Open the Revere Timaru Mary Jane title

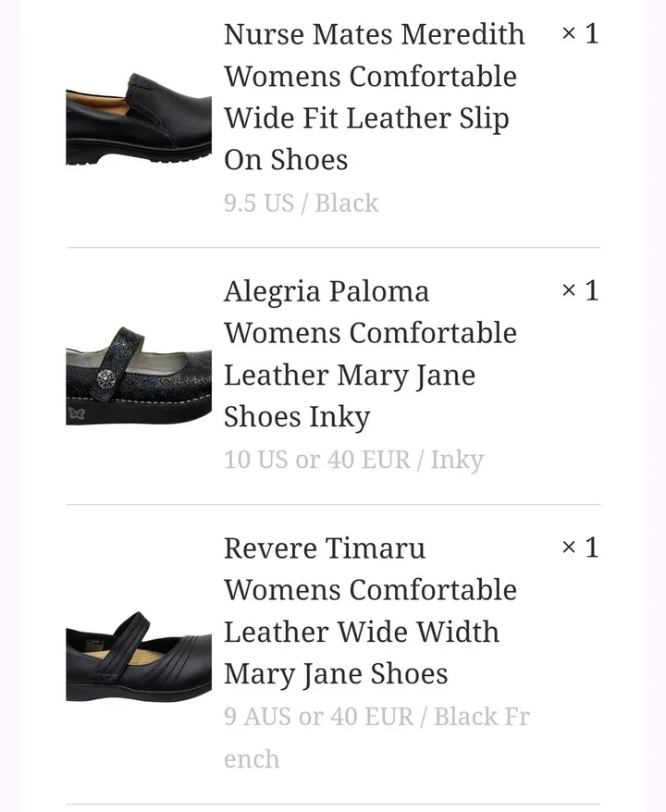[370, 610]
